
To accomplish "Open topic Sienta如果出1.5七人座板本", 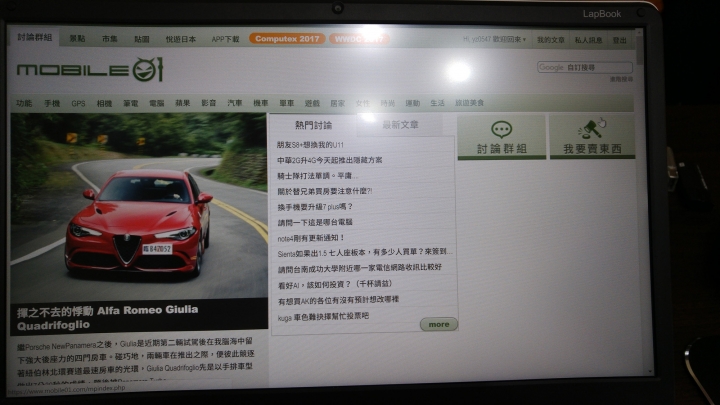I will (365, 252).
